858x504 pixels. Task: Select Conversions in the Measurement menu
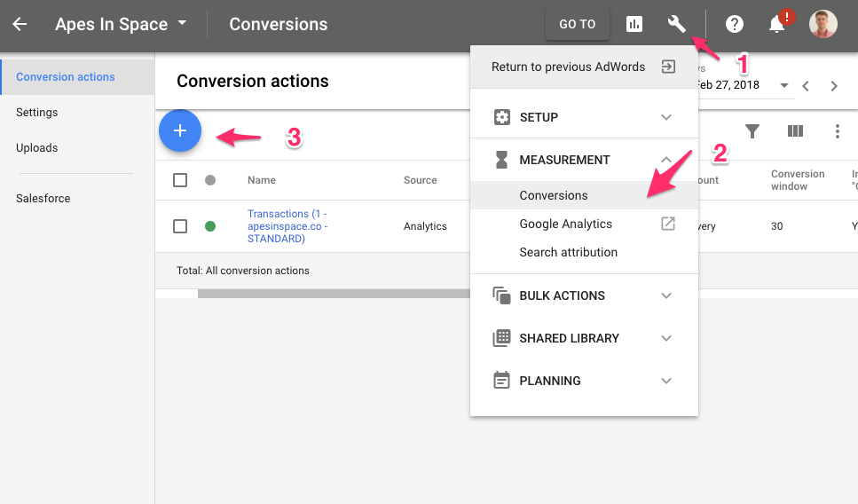(584, 195)
